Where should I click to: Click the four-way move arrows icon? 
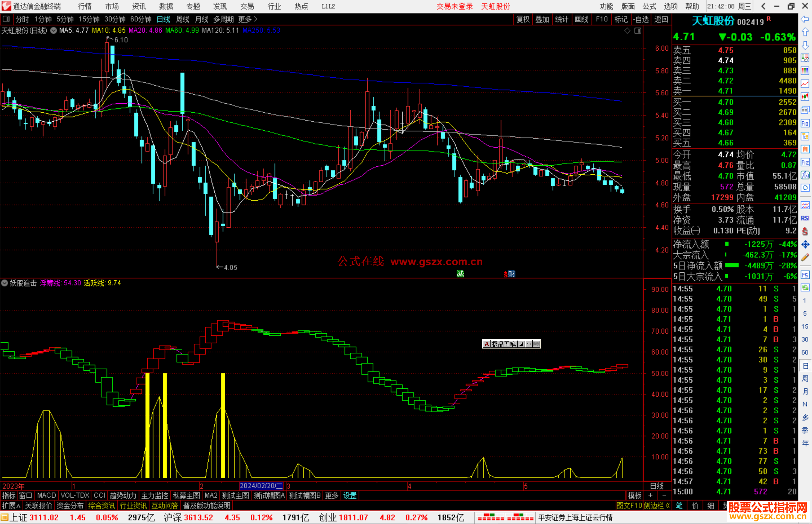[x=805, y=245]
